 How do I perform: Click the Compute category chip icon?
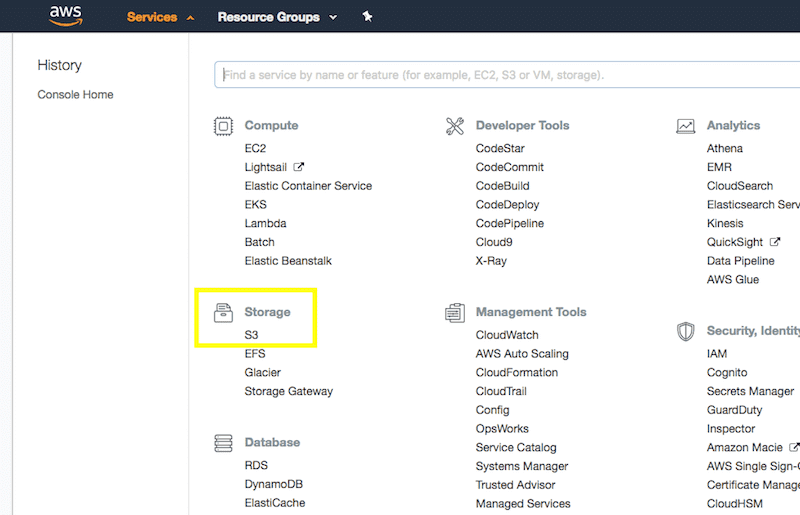click(223, 126)
